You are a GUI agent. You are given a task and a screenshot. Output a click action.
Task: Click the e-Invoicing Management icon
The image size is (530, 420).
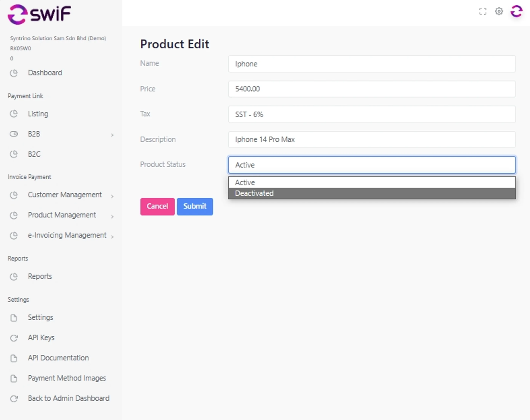[14, 236]
